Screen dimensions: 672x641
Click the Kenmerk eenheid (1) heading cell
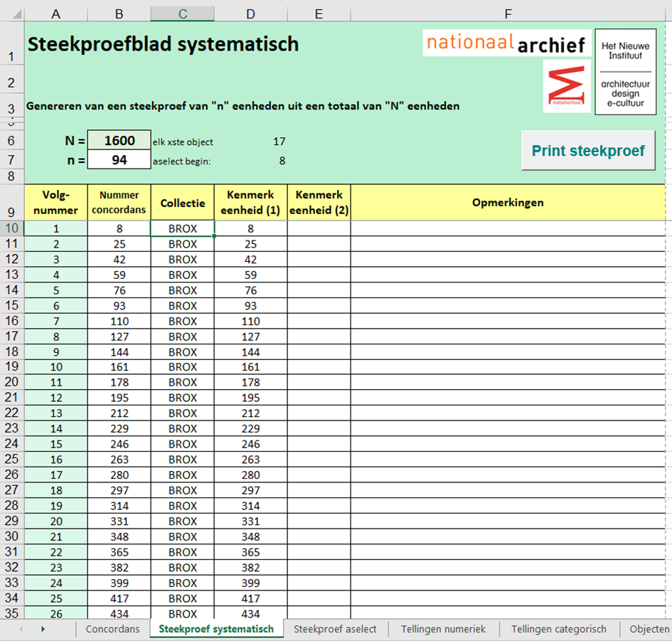click(x=251, y=202)
